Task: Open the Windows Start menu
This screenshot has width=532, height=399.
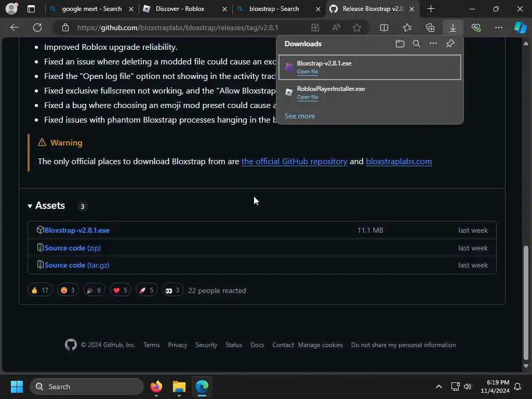Action: coord(17,387)
